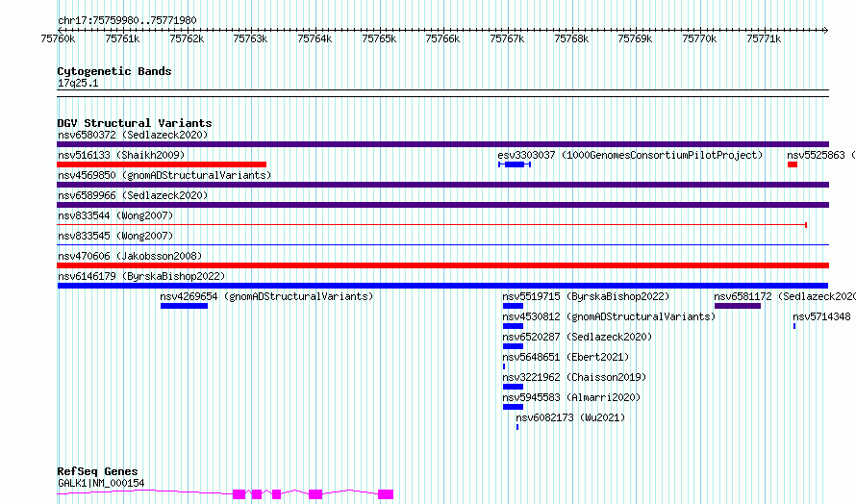Image resolution: width=856 pixels, height=504 pixels.
Task: Click the blue nsv4269654 bar
Action: coord(184,306)
